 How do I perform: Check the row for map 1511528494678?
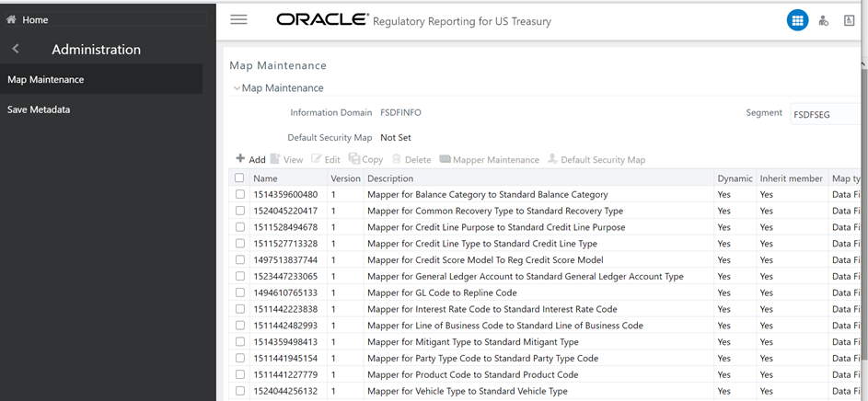pos(239,227)
